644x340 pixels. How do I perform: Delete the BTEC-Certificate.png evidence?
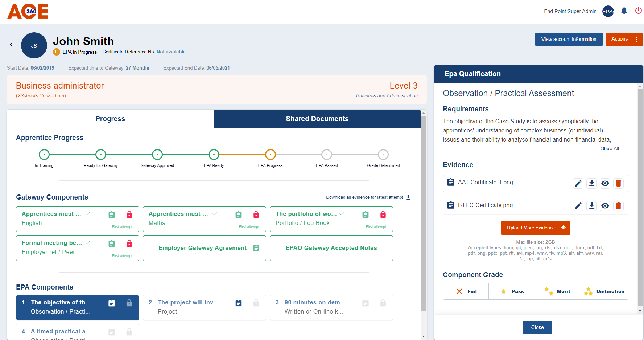pos(618,206)
